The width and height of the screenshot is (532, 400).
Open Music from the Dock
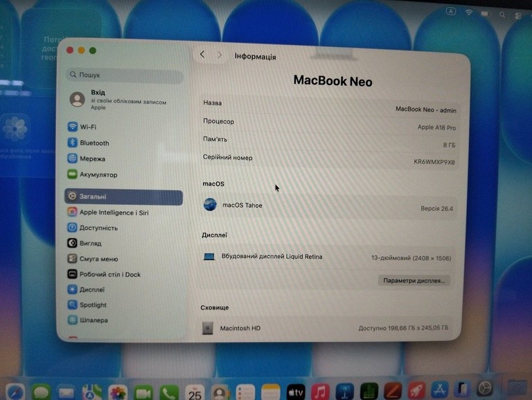coord(320,392)
